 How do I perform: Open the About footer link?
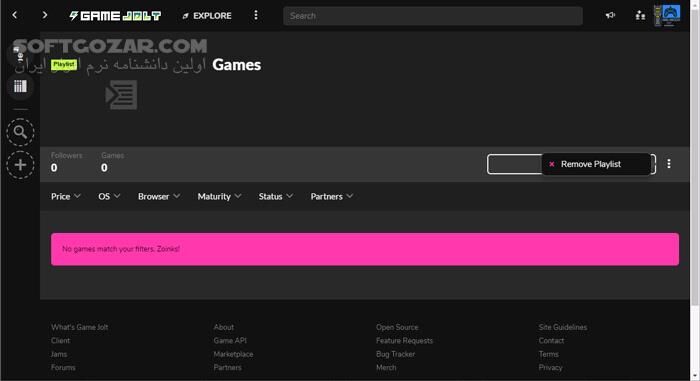point(223,327)
